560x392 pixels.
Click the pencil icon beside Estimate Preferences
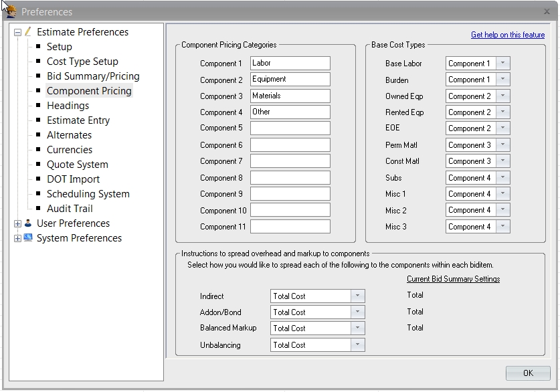click(x=26, y=31)
